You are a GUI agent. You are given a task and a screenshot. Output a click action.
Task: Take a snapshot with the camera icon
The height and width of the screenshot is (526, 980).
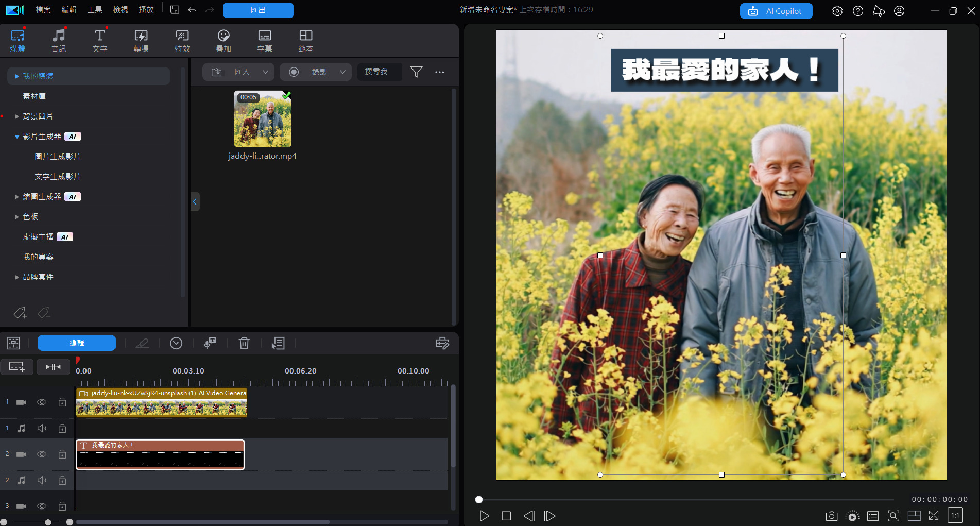coord(831,515)
